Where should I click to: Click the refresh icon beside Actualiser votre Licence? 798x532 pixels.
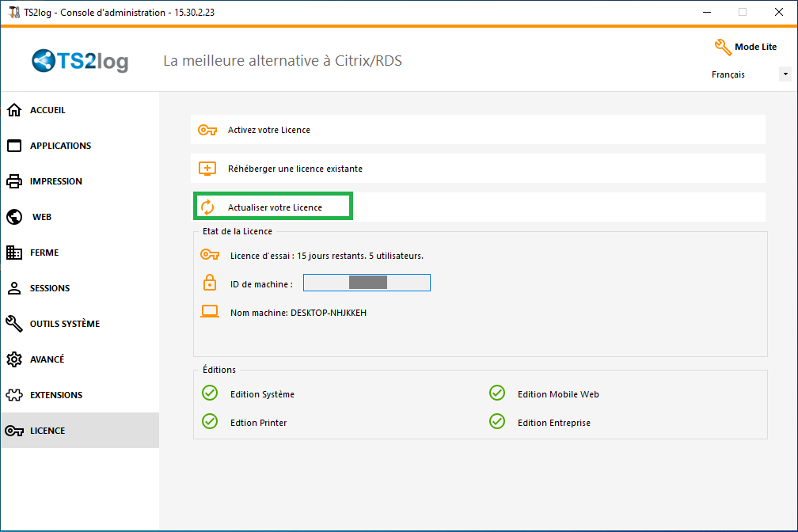point(207,207)
